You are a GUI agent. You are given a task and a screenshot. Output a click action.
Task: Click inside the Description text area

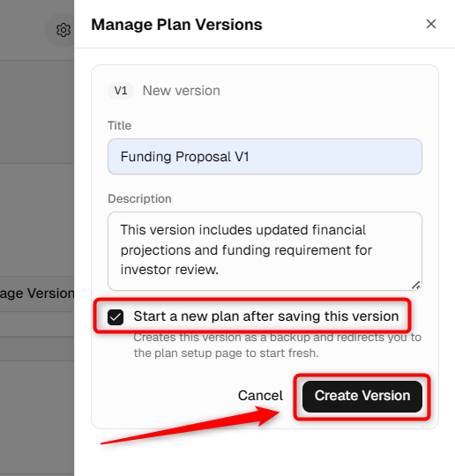[265, 251]
